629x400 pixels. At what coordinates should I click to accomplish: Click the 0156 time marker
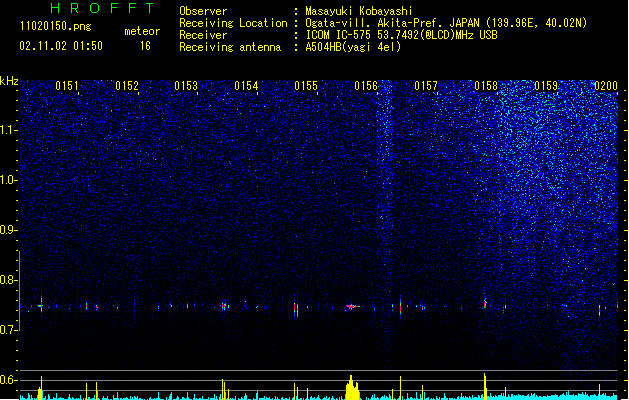366,86
